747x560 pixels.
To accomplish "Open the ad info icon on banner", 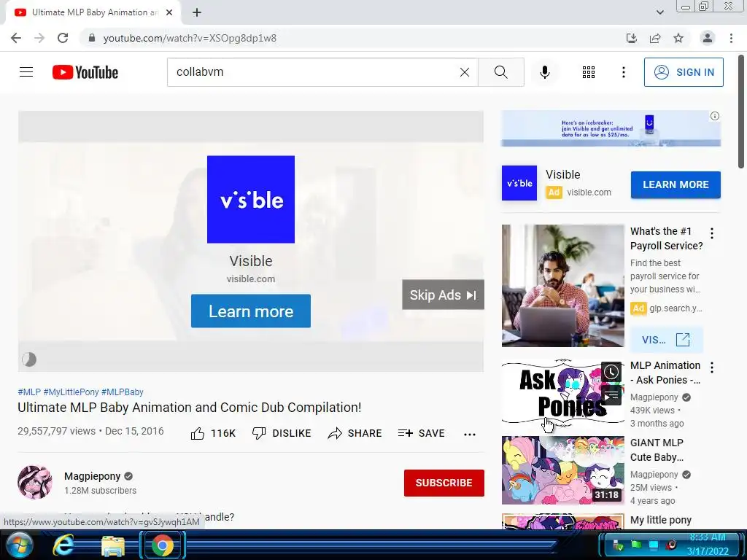I will pyautogui.click(x=715, y=116).
